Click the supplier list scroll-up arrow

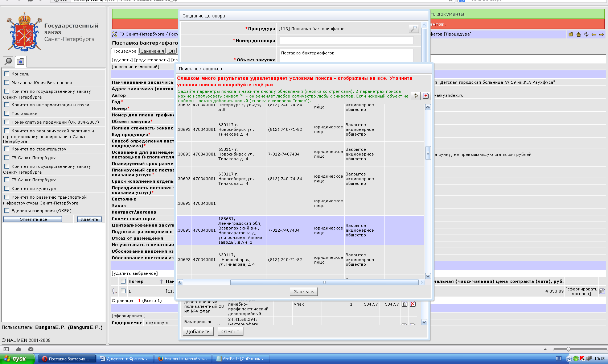428,107
